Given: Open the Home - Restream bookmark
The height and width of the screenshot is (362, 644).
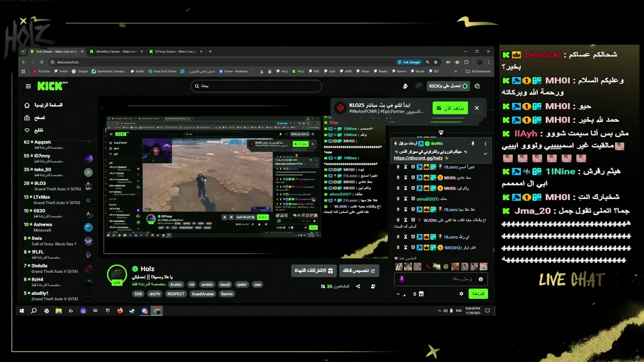Looking at the screenshot, I should point(233,71).
